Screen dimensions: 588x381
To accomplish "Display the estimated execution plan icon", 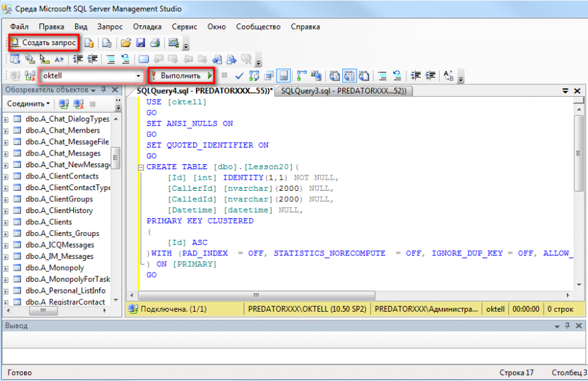I will [x=253, y=75].
